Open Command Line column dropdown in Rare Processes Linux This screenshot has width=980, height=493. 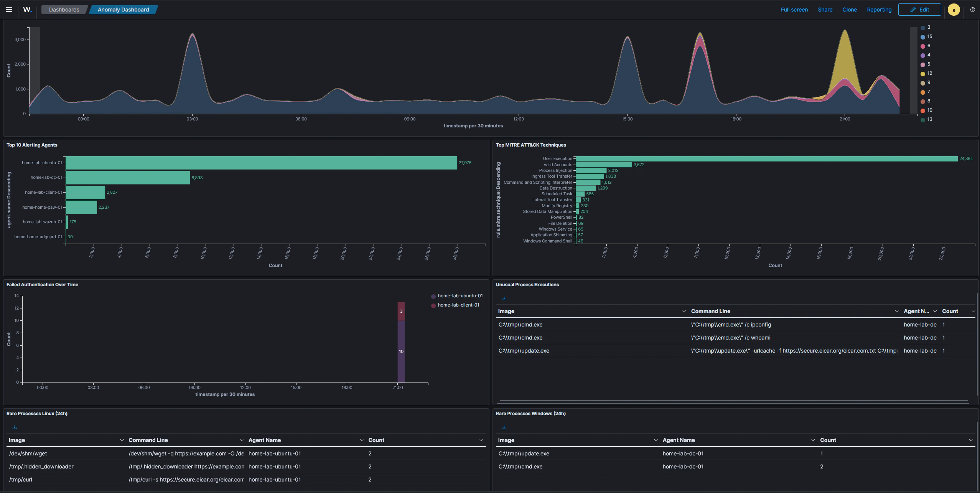click(x=241, y=440)
